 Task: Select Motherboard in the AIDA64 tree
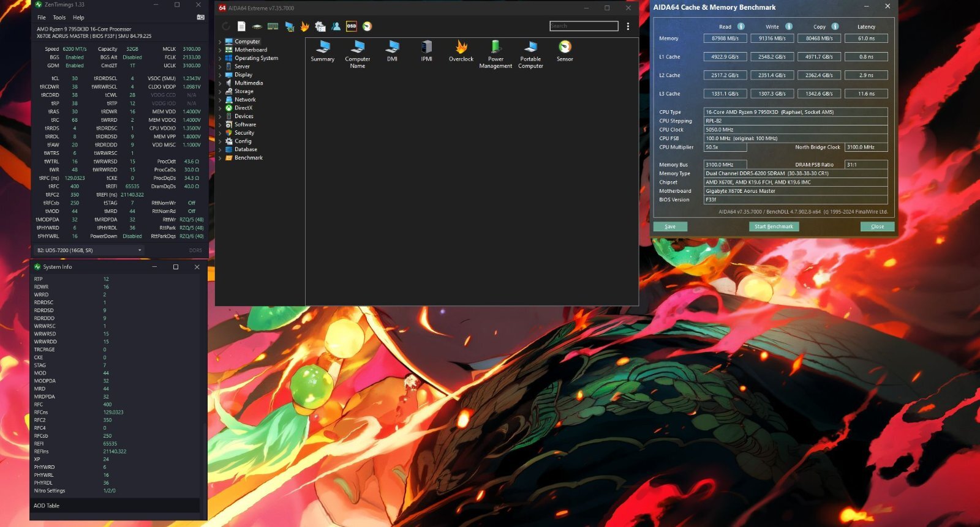click(x=251, y=50)
